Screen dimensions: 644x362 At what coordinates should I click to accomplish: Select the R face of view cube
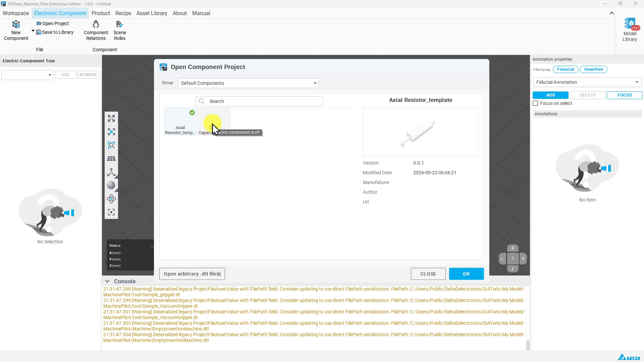[523, 259]
